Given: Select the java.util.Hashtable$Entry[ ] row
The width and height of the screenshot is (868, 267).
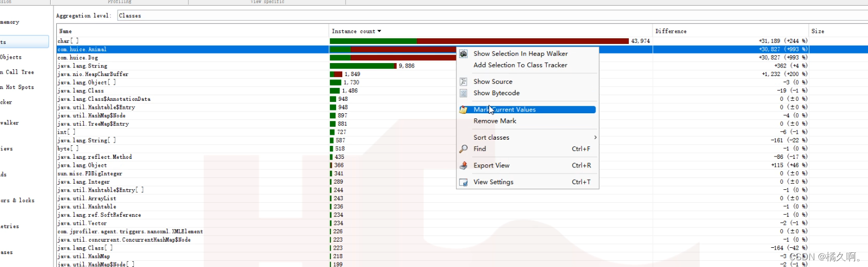Looking at the screenshot, I should coord(462,190).
